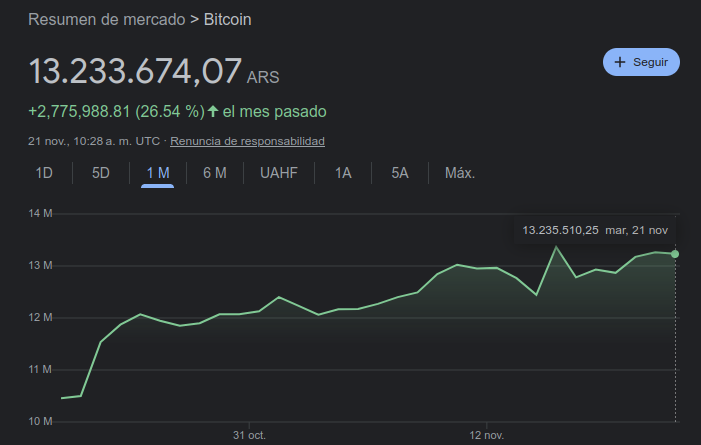701x445 pixels.
Task: Select the 5D time range tab
Action: (x=101, y=173)
